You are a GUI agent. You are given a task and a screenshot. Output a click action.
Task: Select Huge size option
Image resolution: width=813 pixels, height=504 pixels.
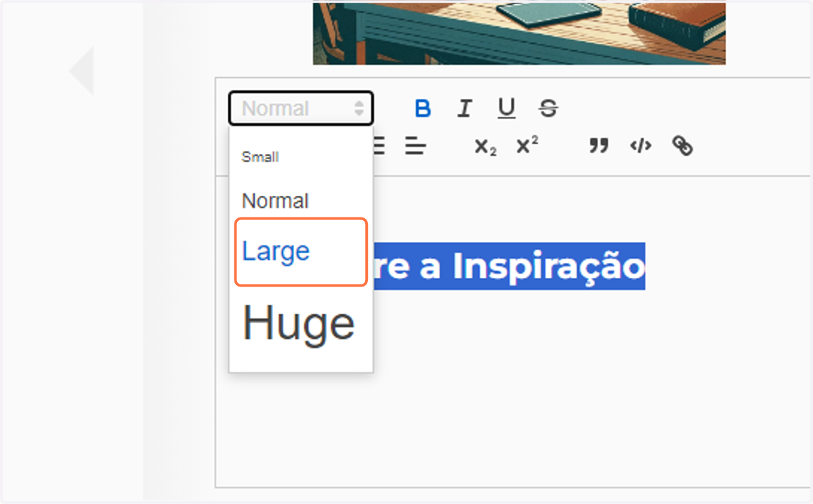click(299, 323)
